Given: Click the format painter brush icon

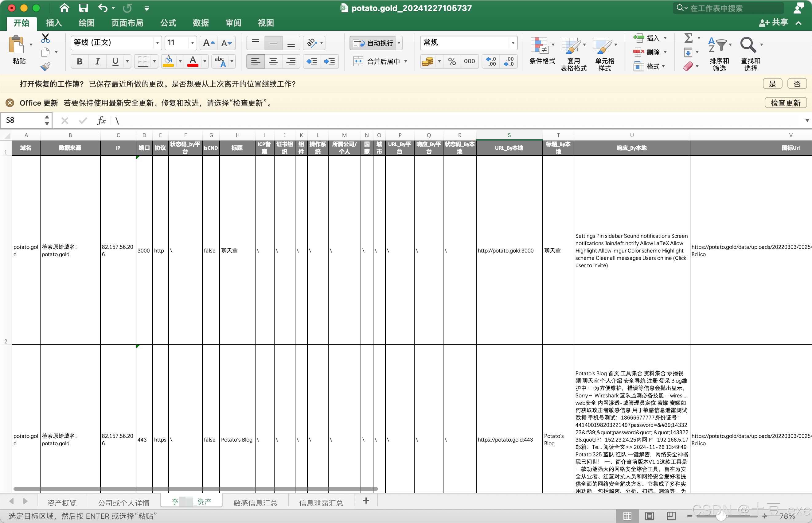Looking at the screenshot, I should click(x=45, y=66).
